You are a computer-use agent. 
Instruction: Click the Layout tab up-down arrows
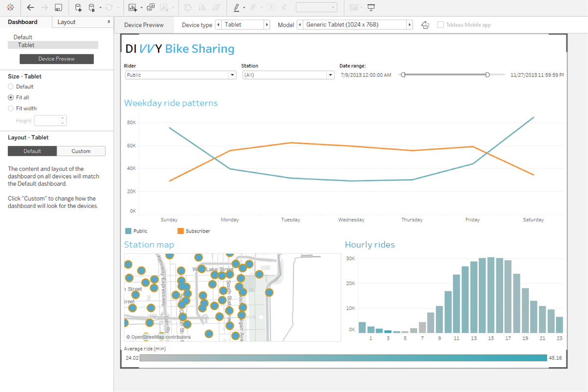pos(109,22)
